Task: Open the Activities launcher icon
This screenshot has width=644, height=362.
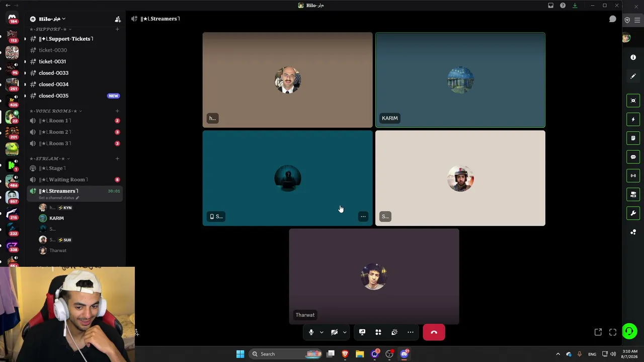Action: (378, 332)
